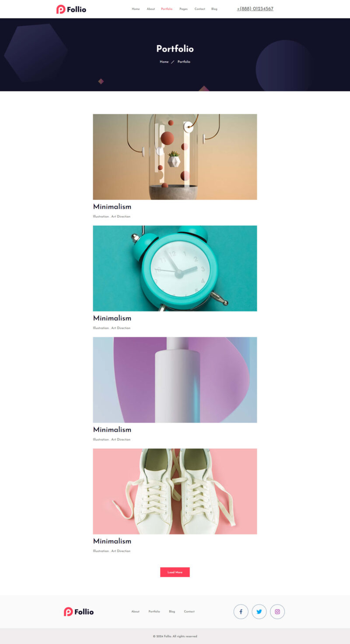
Task: Open the Contact link in footer
Action: pos(189,612)
